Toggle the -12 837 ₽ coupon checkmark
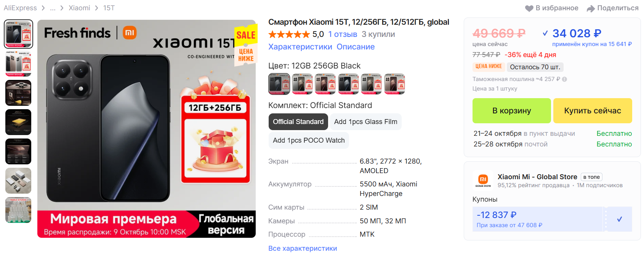Viewport: 644px width, 253px height. [x=620, y=219]
